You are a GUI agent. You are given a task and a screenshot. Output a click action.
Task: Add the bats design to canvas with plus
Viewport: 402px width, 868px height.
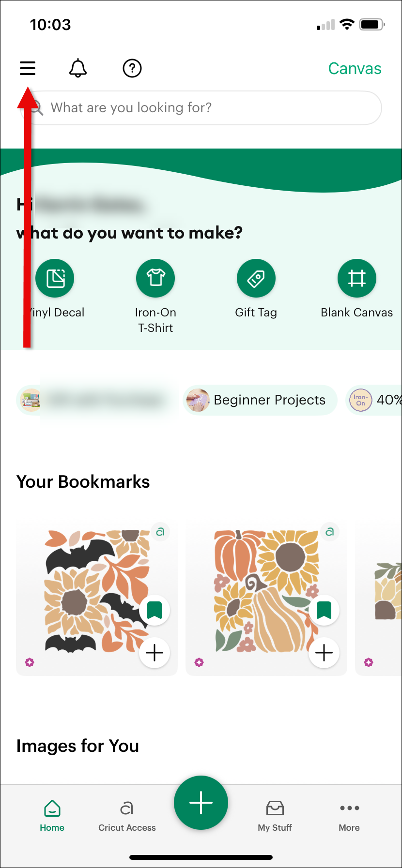pos(155,652)
